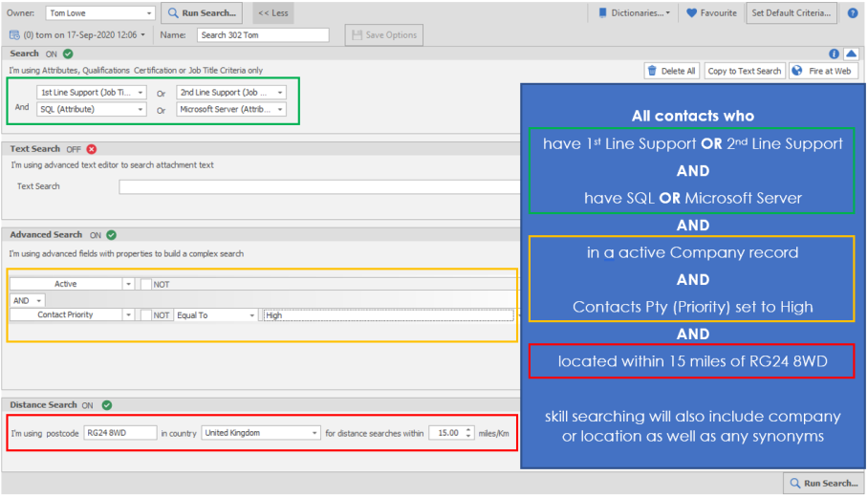This screenshot has width=868, height=497.
Task: Toggle the Text Search OFF red cross
Action: (92, 149)
